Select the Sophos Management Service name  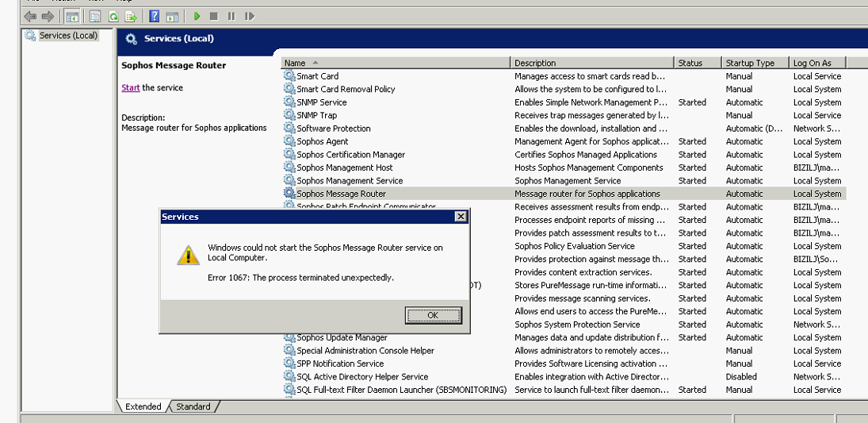(350, 181)
